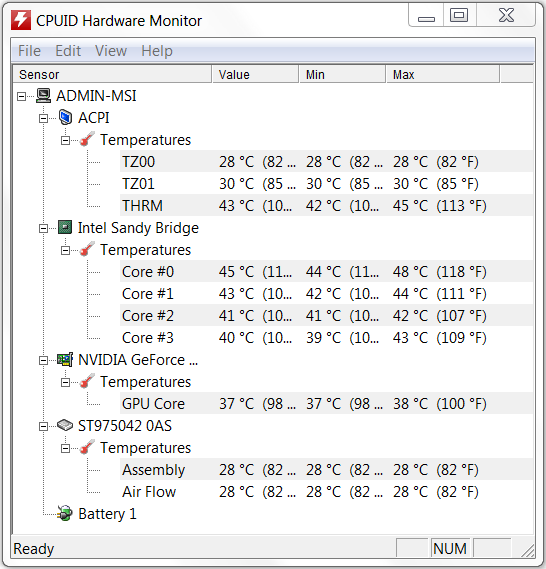The height and width of the screenshot is (569, 546).
Task: Collapse the ADMIN-MSI root node
Action: [22, 97]
